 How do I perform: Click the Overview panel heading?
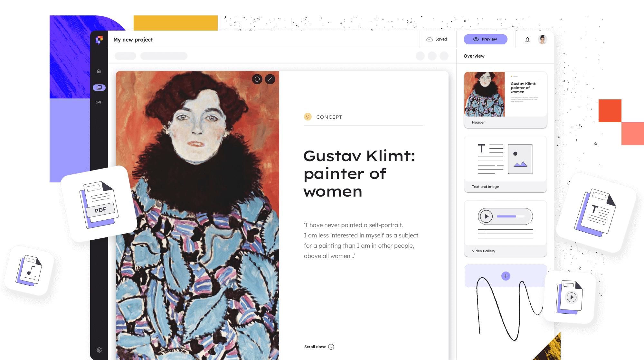tap(474, 56)
